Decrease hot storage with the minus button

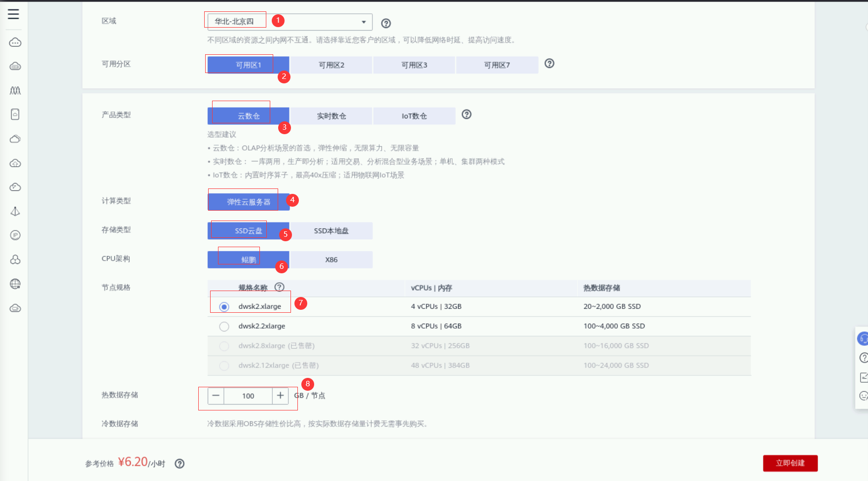pos(216,396)
